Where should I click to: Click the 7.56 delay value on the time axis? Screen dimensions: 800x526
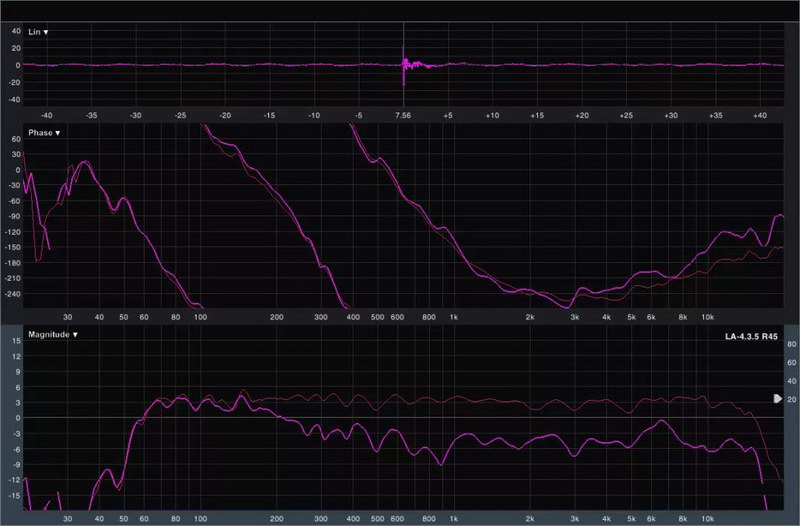coord(403,115)
